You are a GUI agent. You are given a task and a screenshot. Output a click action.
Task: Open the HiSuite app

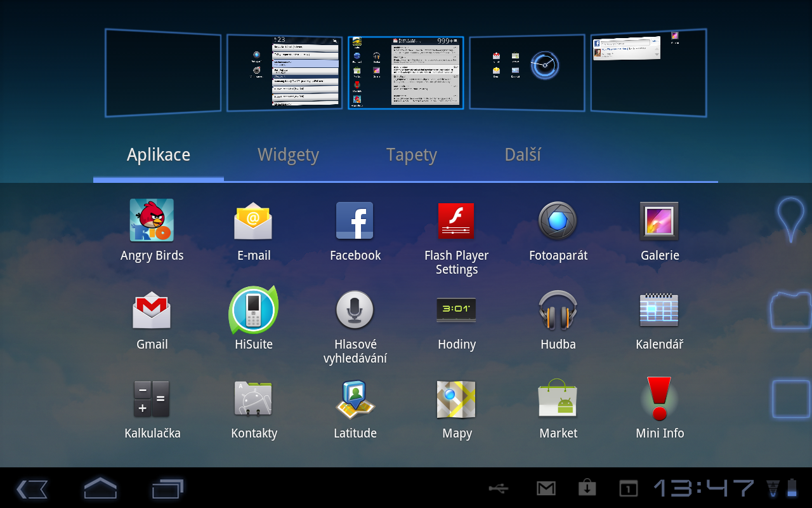coord(254,310)
